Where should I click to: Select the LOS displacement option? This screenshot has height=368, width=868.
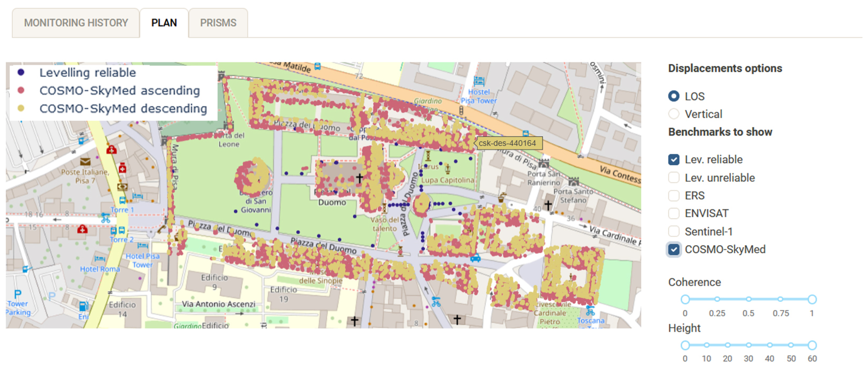[674, 96]
